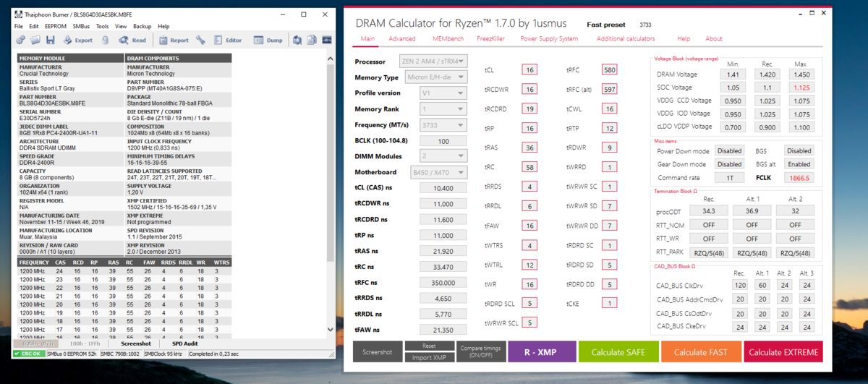The width and height of the screenshot is (868, 384).
Task: Switch to the MEMbench tab
Action: [448, 38]
